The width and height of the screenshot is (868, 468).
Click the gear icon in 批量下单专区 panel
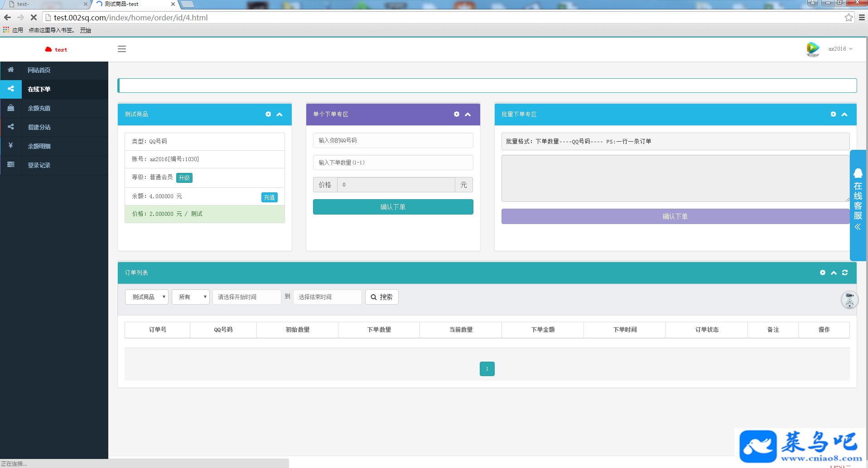[833, 114]
